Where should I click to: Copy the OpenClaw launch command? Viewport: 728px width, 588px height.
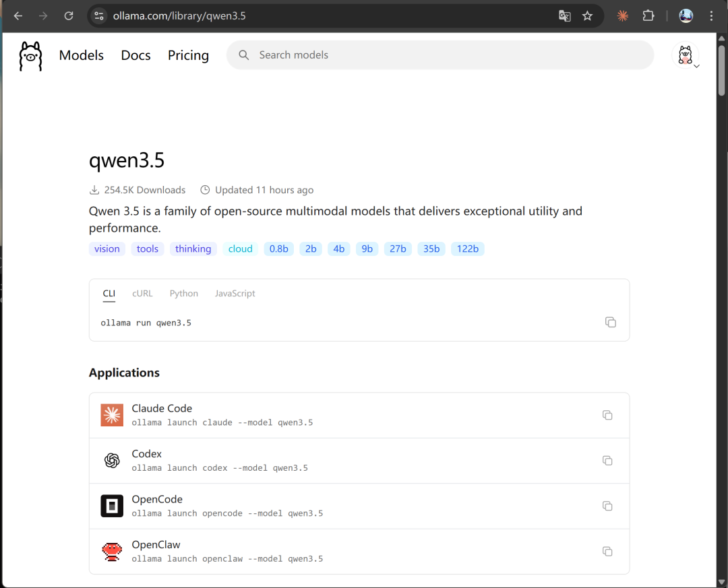[x=607, y=552]
